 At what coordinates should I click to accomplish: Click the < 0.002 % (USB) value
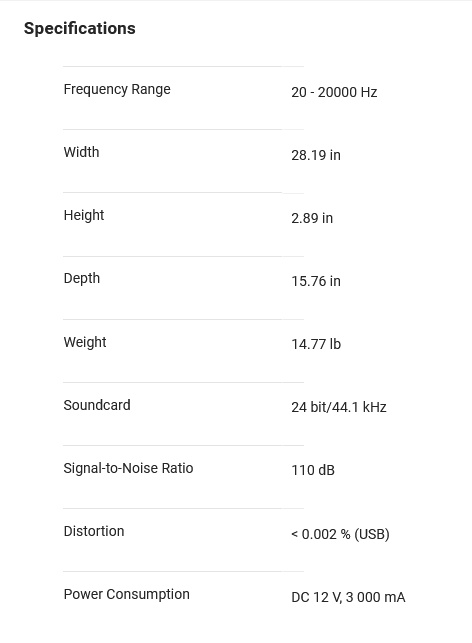pyautogui.click(x=340, y=534)
